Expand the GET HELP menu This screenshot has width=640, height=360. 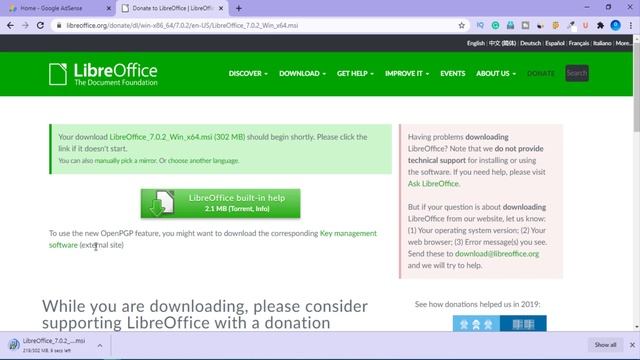(355, 73)
